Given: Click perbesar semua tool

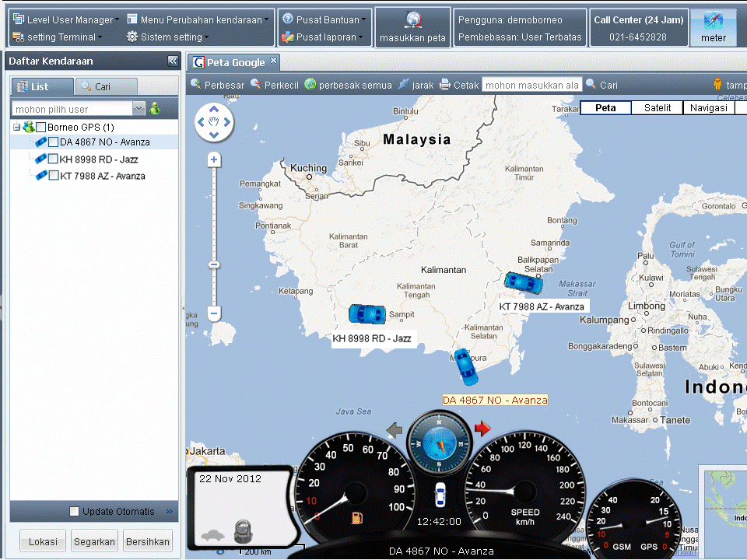Looking at the screenshot, I should coord(349,85).
